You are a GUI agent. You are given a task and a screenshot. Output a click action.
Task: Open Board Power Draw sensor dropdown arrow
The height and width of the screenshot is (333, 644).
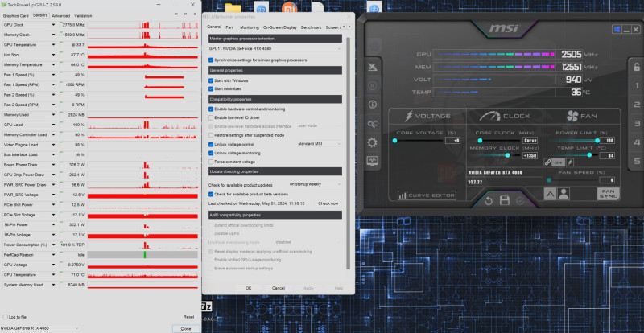click(53, 165)
